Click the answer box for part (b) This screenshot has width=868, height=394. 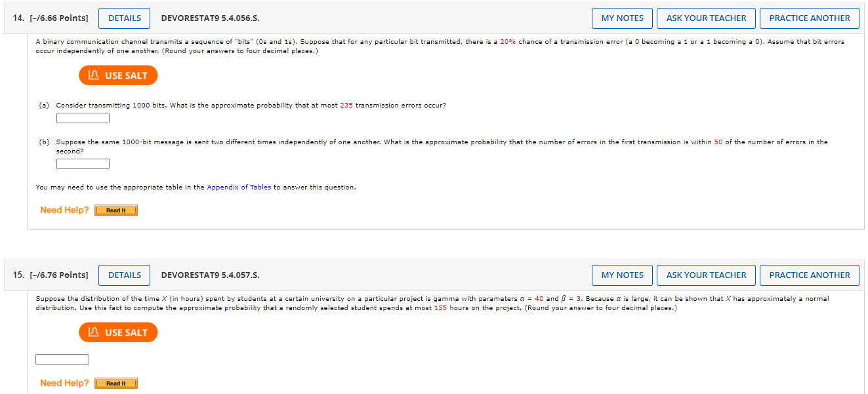coord(83,163)
